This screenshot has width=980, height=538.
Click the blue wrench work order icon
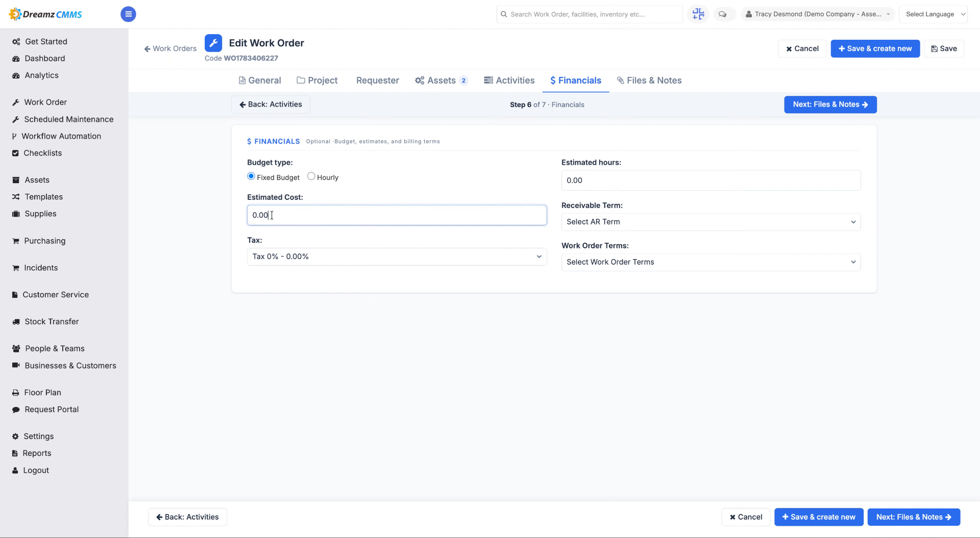tap(213, 43)
